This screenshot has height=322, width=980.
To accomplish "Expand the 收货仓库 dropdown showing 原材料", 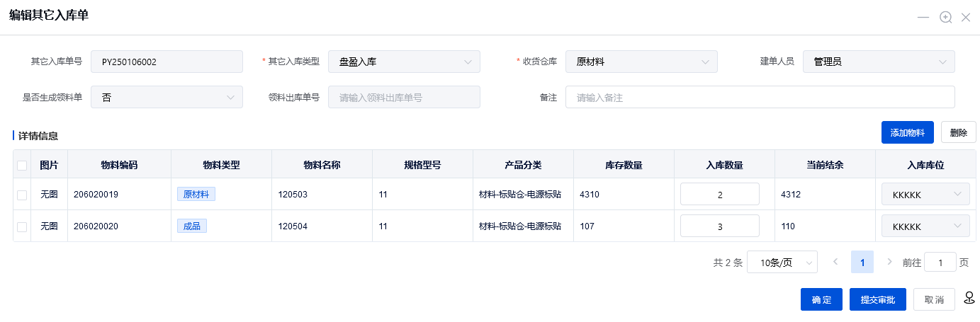I will 641,62.
